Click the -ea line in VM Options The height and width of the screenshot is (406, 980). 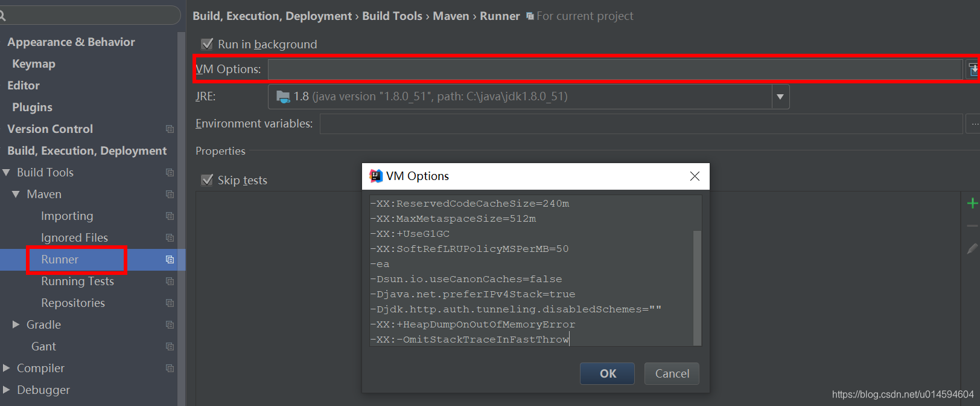click(380, 264)
